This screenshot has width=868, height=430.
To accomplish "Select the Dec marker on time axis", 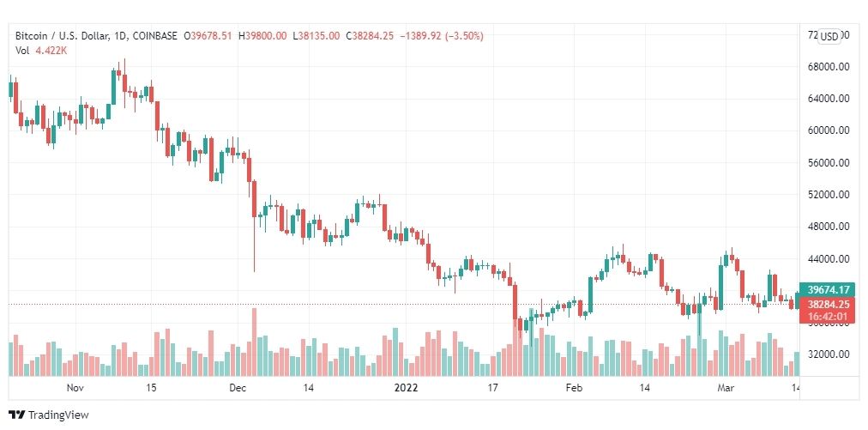I will click(237, 388).
